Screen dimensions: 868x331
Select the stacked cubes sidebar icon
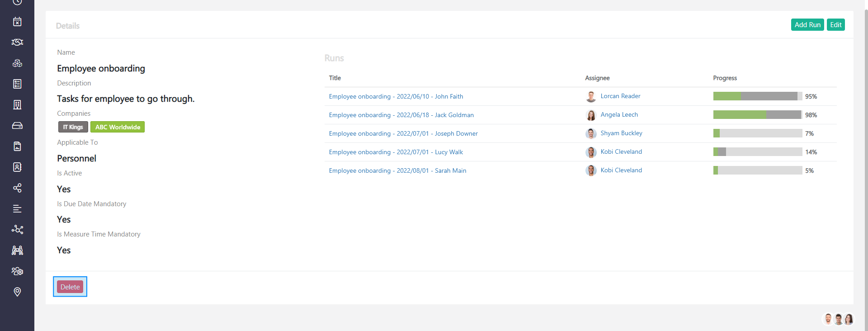pyautogui.click(x=17, y=63)
